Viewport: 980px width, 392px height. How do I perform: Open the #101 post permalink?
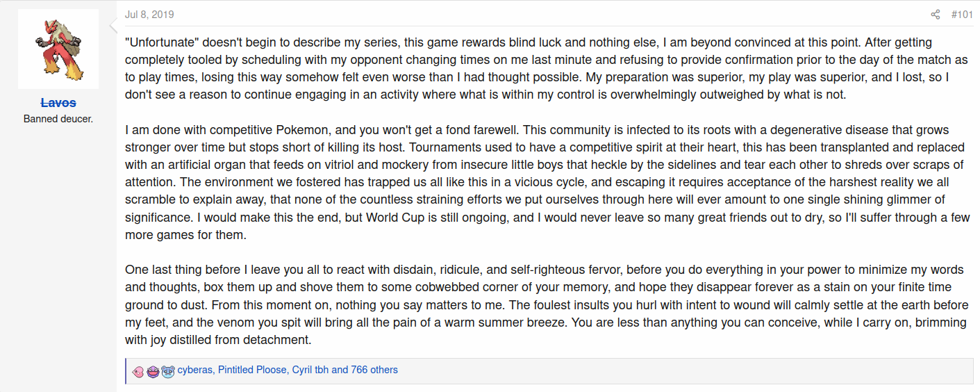(x=962, y=15)
